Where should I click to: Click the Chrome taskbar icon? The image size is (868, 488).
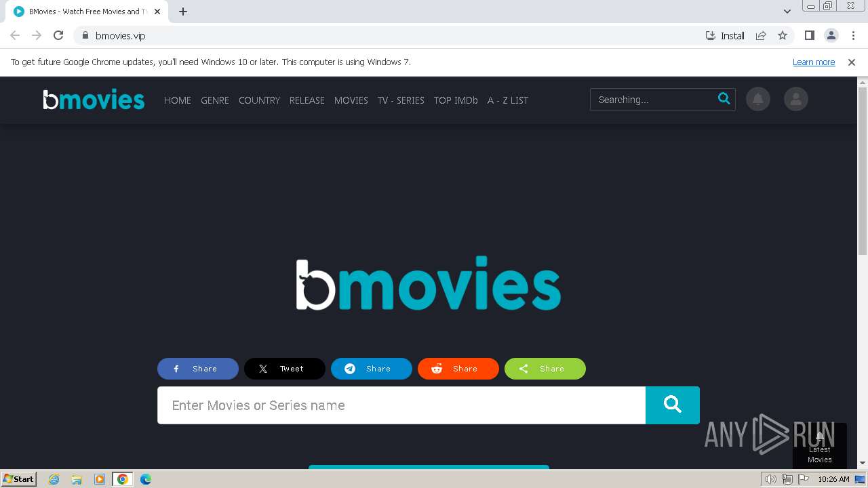(x=123, y=479)
